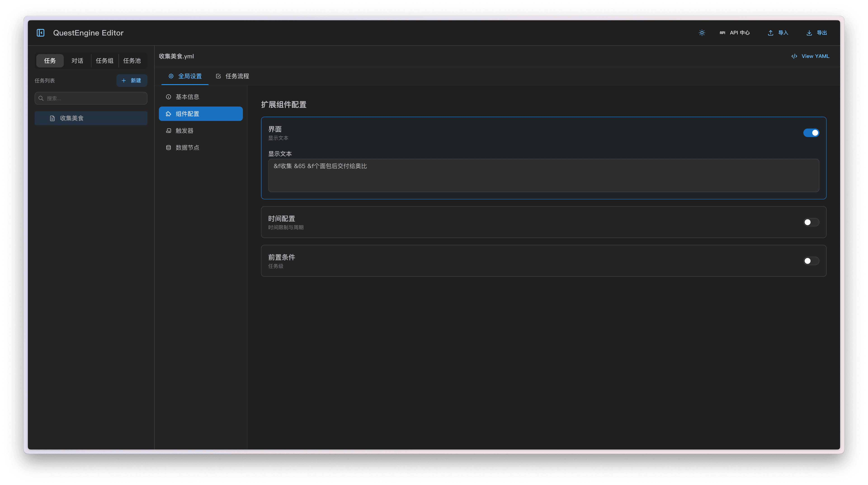This screenshot has width=868, height=485.
Task: Open the 任务组 tab
Action: (x=104, y=61)
